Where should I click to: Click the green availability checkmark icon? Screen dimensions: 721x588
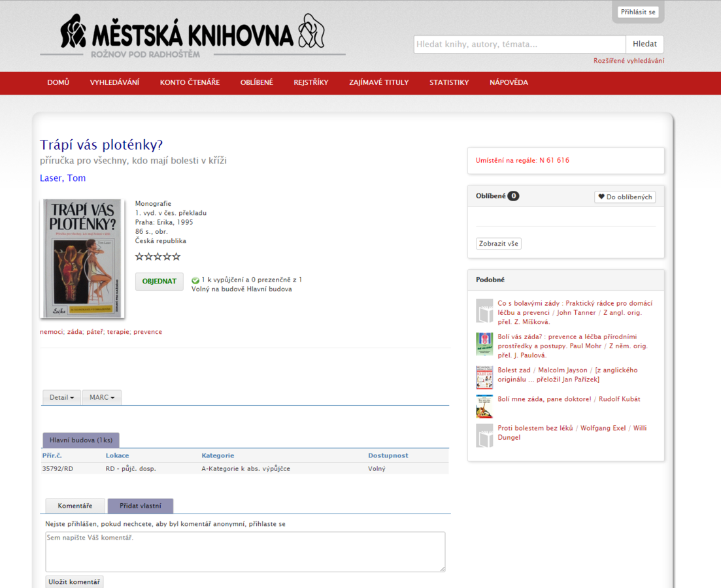pos(195,280)
